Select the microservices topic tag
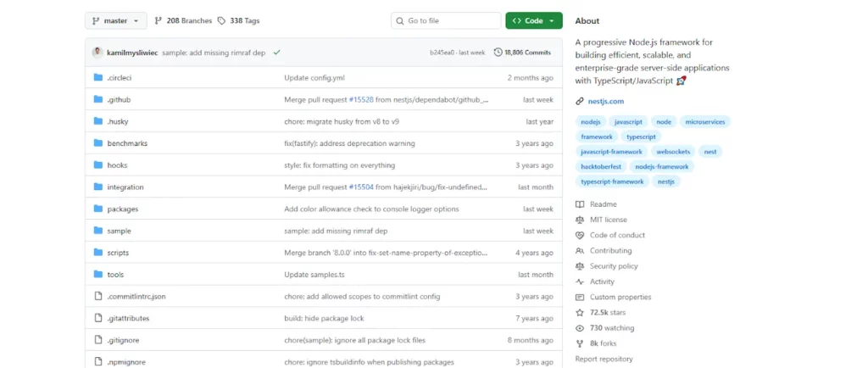This screenshot has width=868, height=368. click(x=705, y=122)
